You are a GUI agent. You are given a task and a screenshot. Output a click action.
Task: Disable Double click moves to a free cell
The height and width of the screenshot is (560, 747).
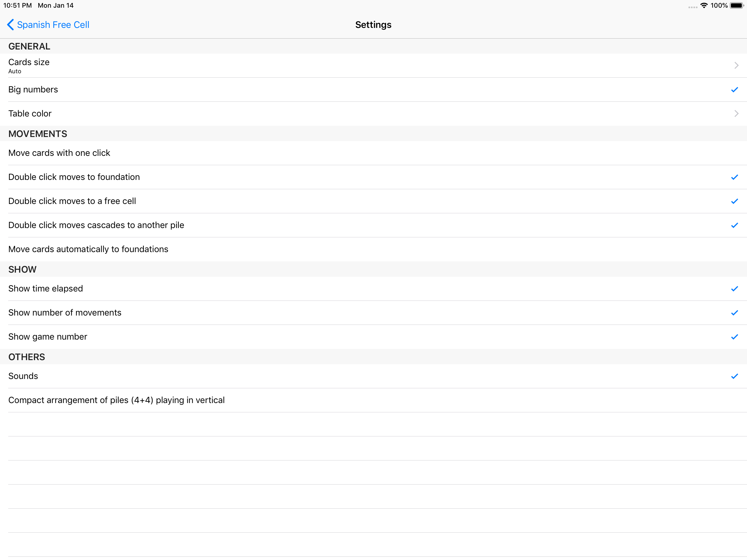[x=72, y=201]
